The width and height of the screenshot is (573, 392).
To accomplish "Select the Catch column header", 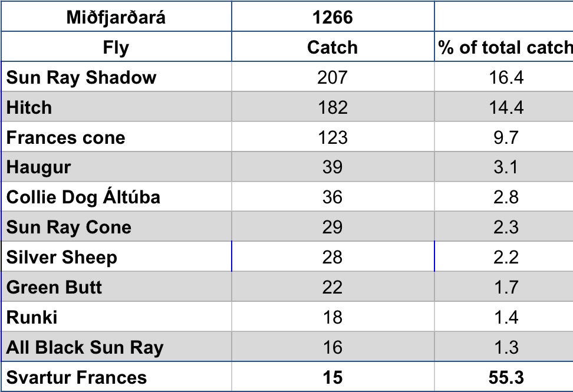I will pyautogui.click(x=332, y=47).
